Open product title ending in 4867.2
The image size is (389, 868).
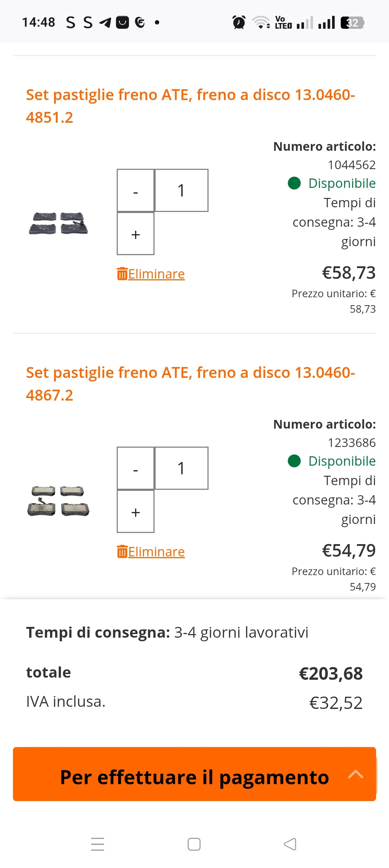[x=190, y=384]
